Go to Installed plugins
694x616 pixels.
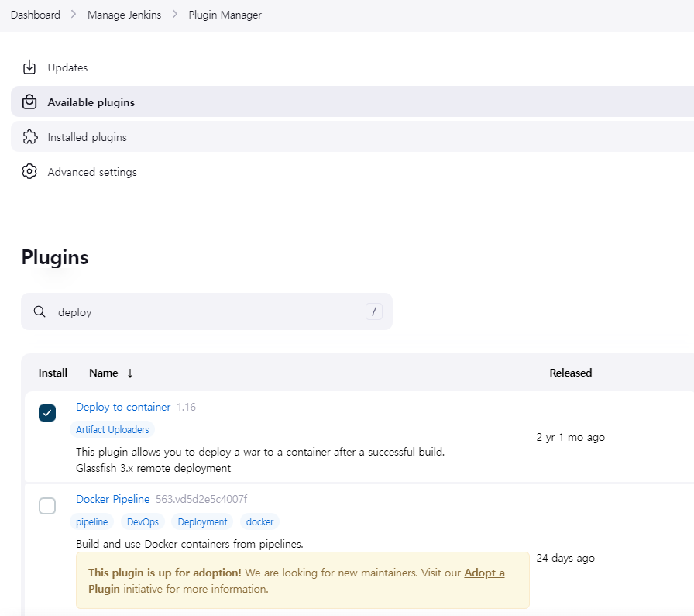click(352, 137)
